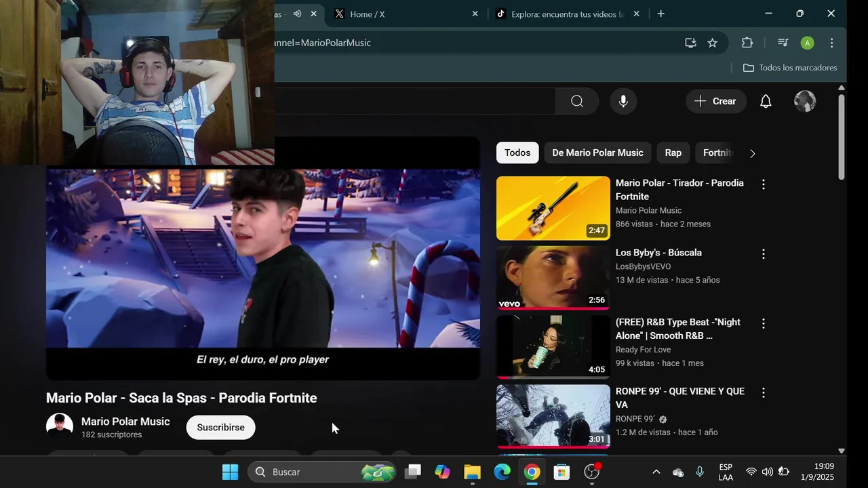Open Chrome three-dot menu
The height and width of the screenshot is (488, 868).
pos(831,43)
